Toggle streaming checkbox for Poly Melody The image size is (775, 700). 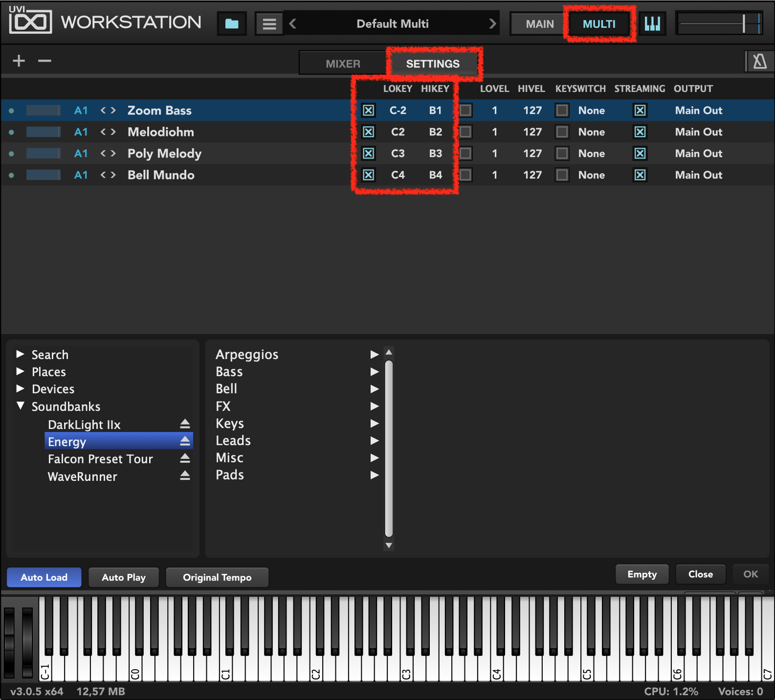640,154
